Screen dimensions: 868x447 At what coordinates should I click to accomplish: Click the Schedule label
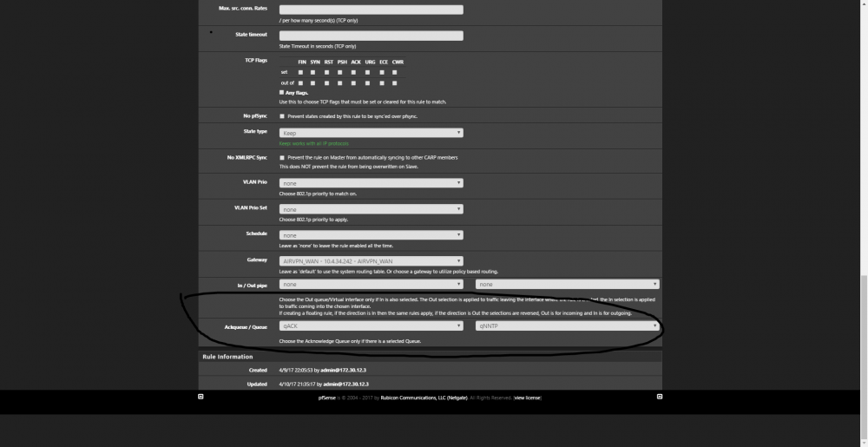tap(256, 233)
